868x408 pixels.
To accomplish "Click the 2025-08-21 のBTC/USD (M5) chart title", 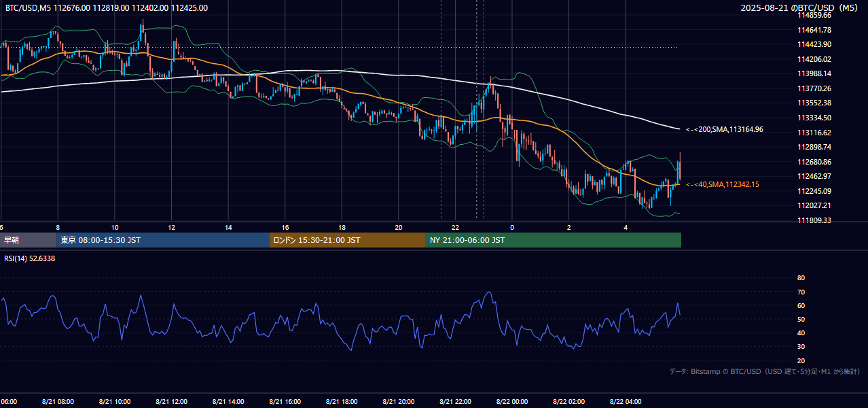I will pyautogui.click(x=800, y=8).
